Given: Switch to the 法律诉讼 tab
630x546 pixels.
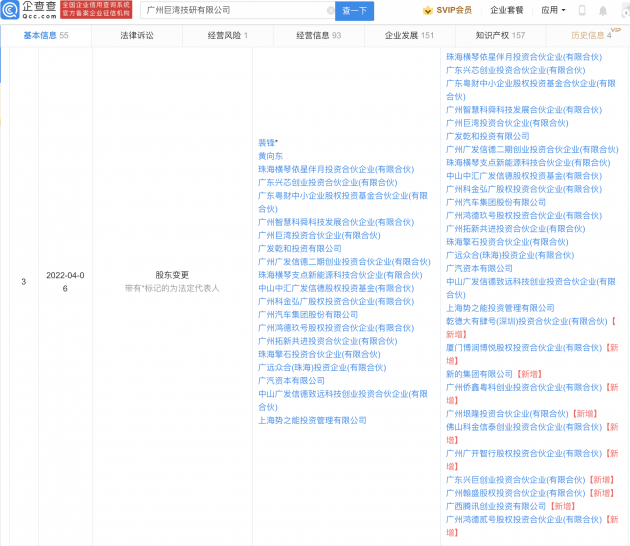Looking at the screenshot, I should point(138,35).
